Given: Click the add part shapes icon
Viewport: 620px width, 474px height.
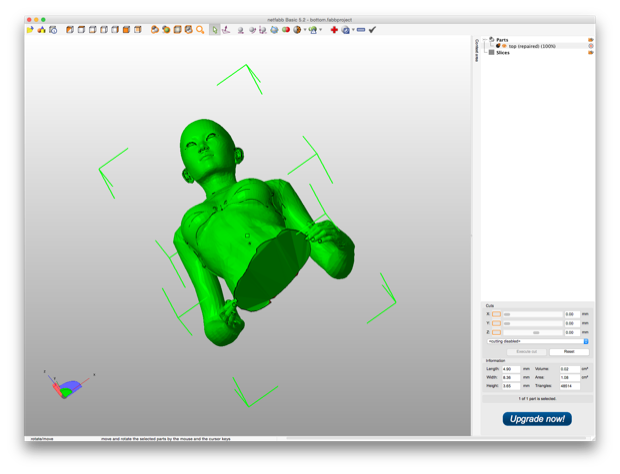Looking at the screenshot, I should (41, 30).
